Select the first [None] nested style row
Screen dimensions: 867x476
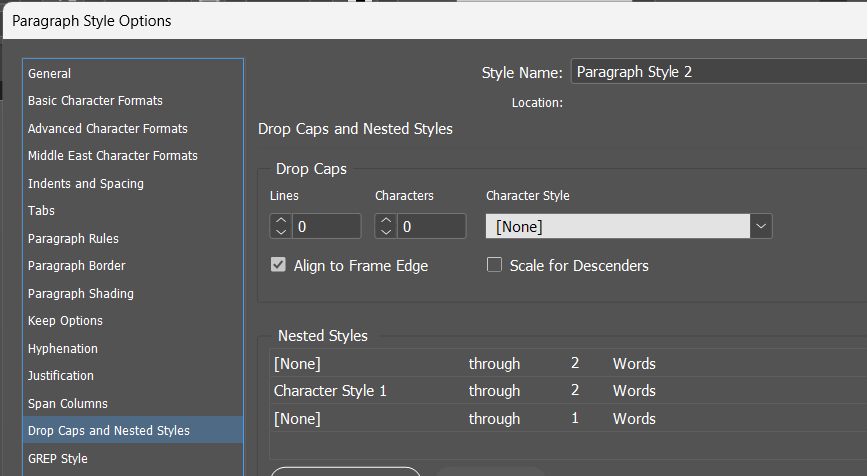click(298, 364)
